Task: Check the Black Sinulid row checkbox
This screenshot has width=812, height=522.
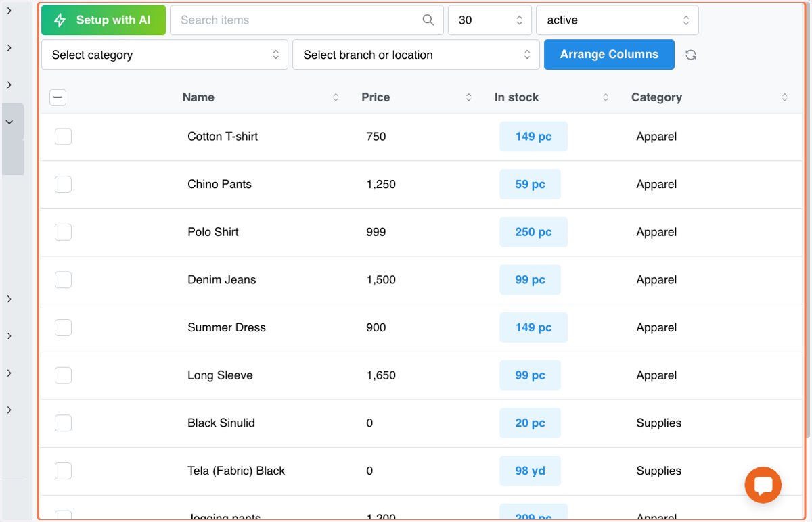Action: 63,423
